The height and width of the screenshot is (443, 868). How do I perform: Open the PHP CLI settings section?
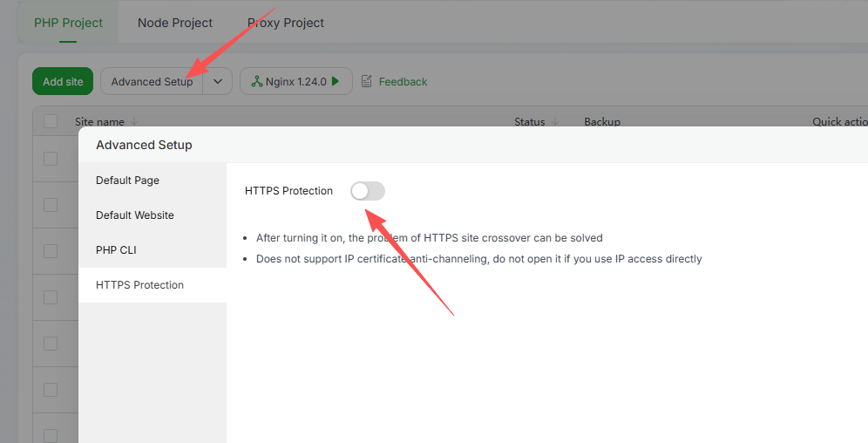pyautogui.click(x=116, y=250)
